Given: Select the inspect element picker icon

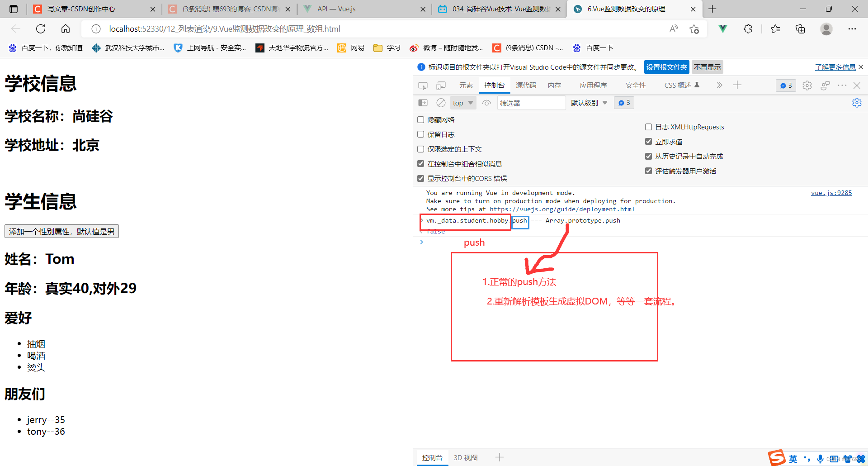Looking at the screenshot, I should [423, 85].
